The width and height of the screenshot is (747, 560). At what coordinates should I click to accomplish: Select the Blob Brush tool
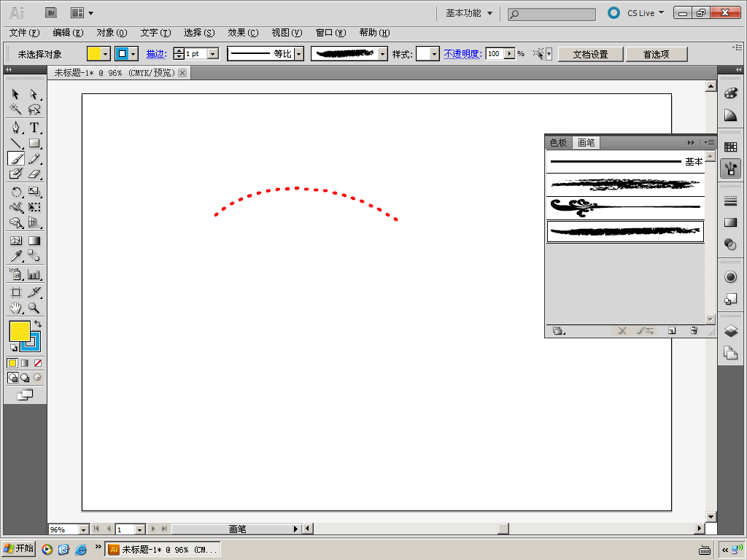[15, 174]
